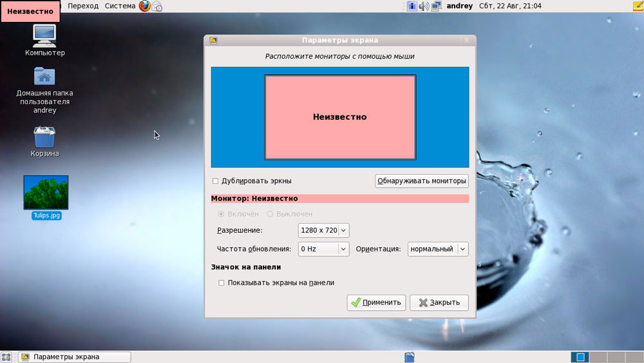Click the blue info notification icon

pos(412,6)
